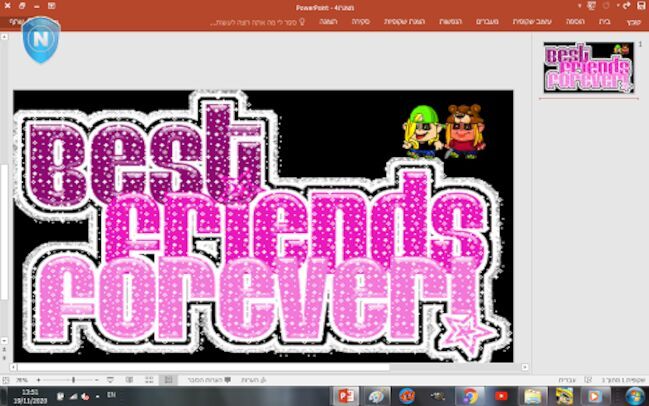Select slide 1 thumbnail in slide panel
This screenshot has height=406, width=649.
[589, 67]
